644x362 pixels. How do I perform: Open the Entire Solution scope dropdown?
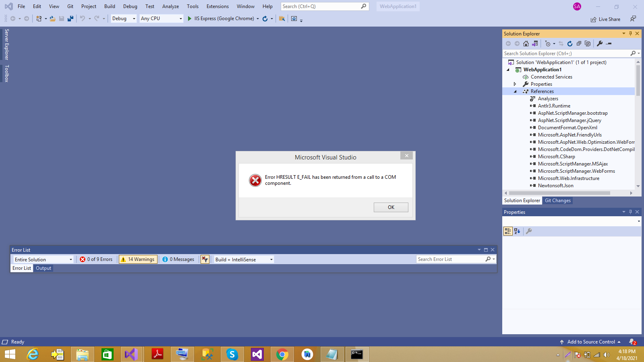[43, 260]
